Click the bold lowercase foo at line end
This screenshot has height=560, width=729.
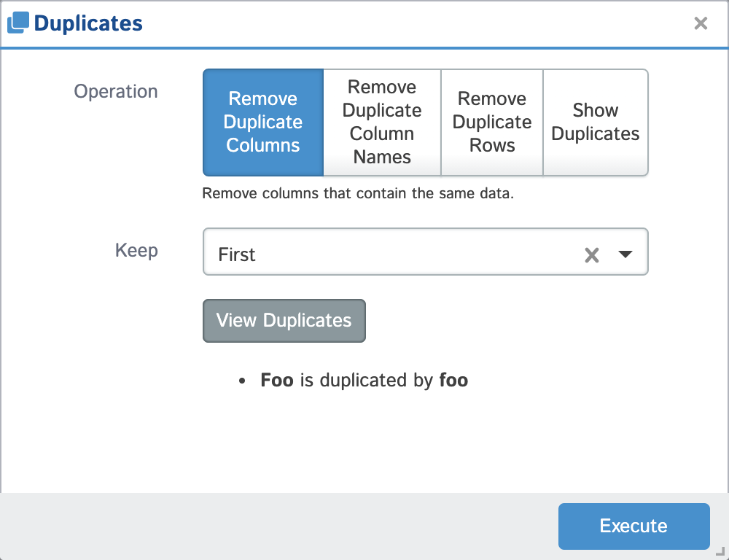point(453,380)
